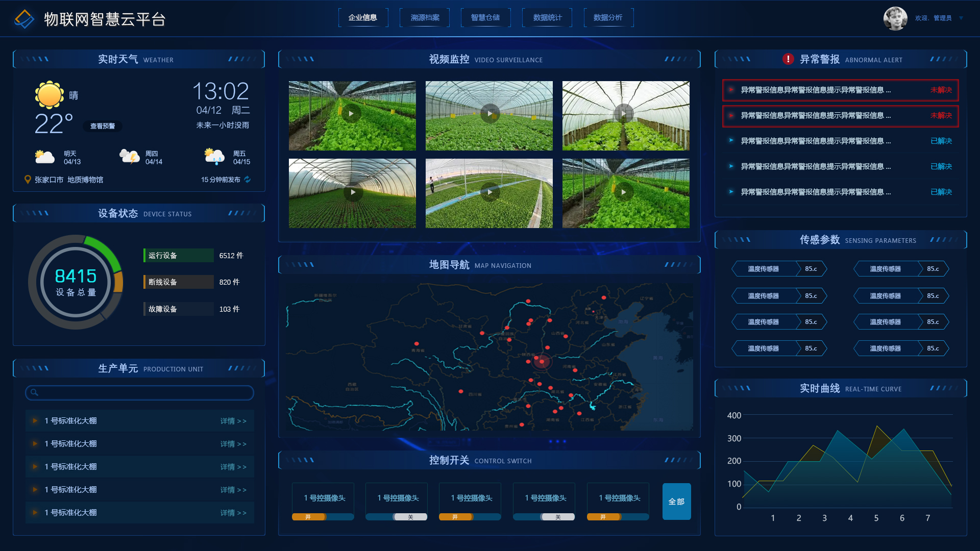Click the refresh icon beside 15分钟前发布
The image size is (980, 551).
248,180
